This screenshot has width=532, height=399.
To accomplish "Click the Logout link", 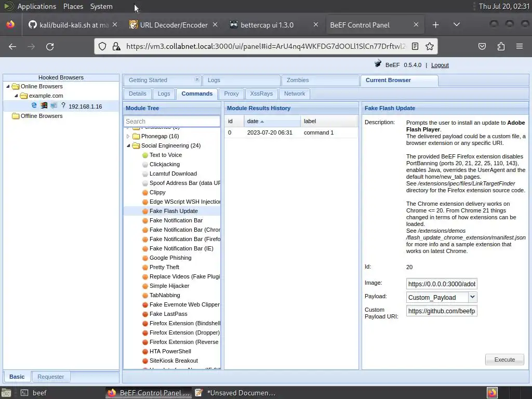I will coord(440,65).
